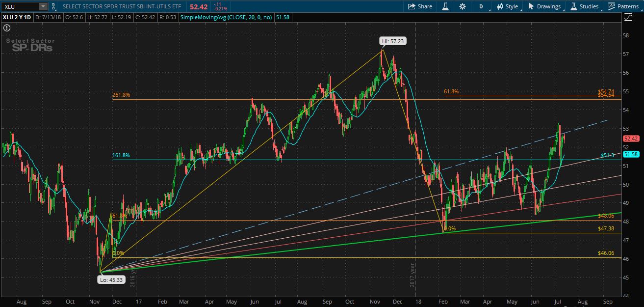Click the H: 52.72 high value

point(97,18)
